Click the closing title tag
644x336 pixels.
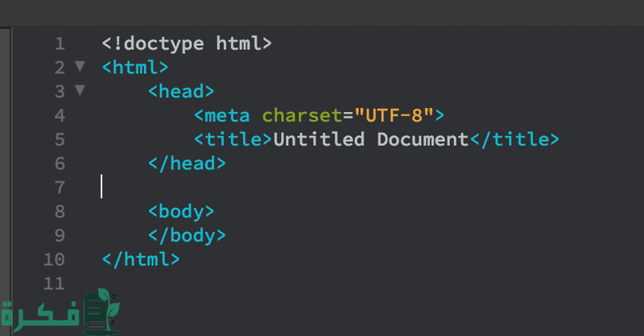(514, 139)
